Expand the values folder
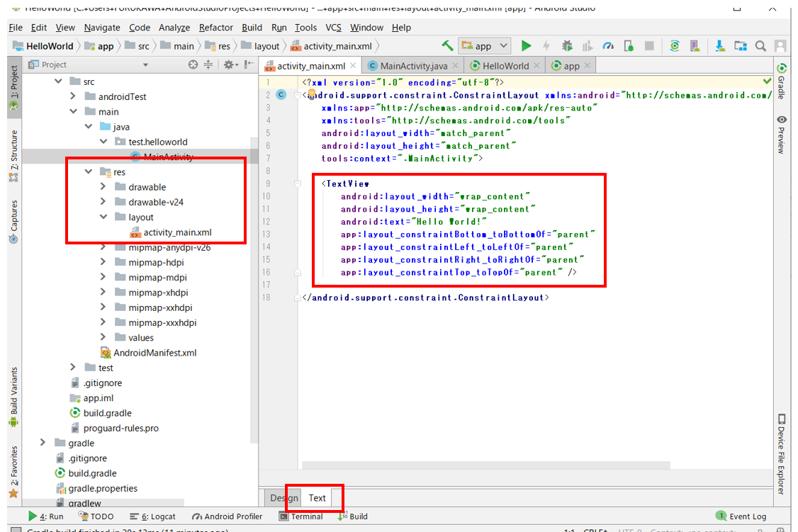The image size is (798, 532). (x=103, y=337)
